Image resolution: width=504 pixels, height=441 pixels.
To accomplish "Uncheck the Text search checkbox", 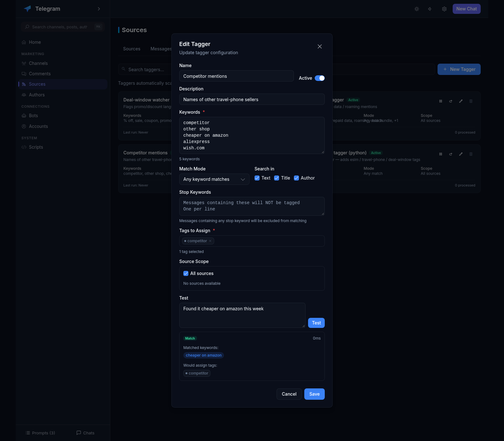I will [257, 178].
